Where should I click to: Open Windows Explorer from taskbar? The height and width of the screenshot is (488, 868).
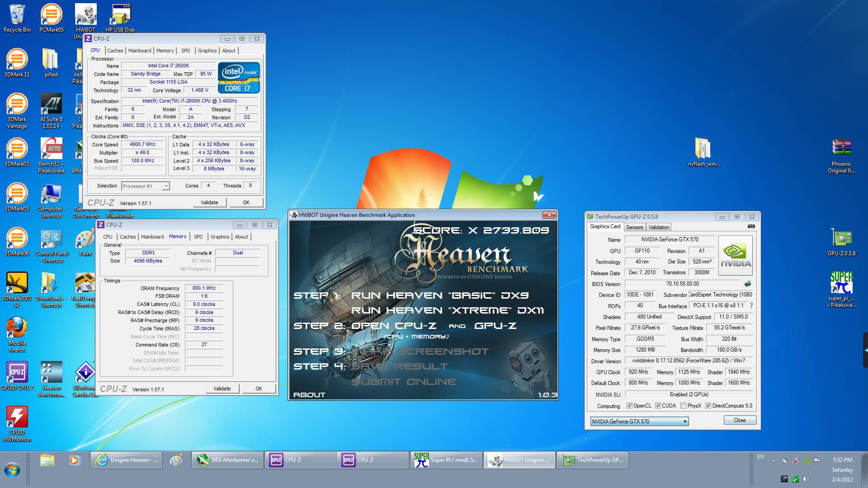pos(47,460)
